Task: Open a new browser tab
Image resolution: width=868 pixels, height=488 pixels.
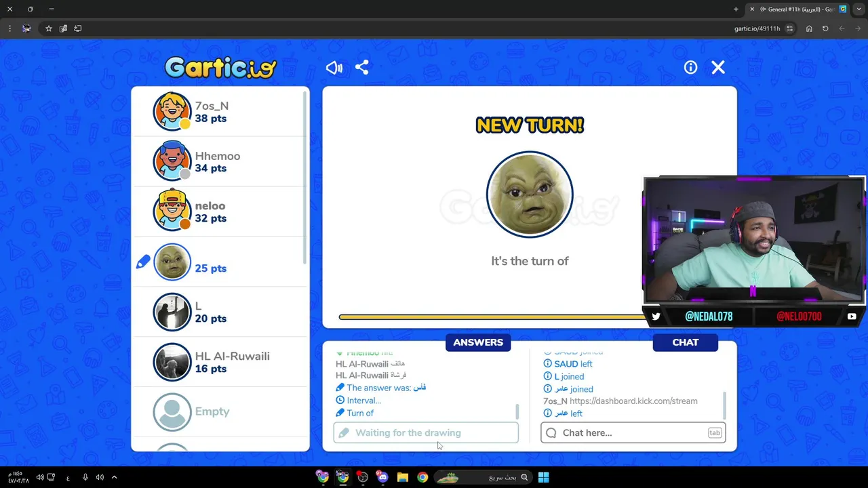Action: click(x=736, y=9)
